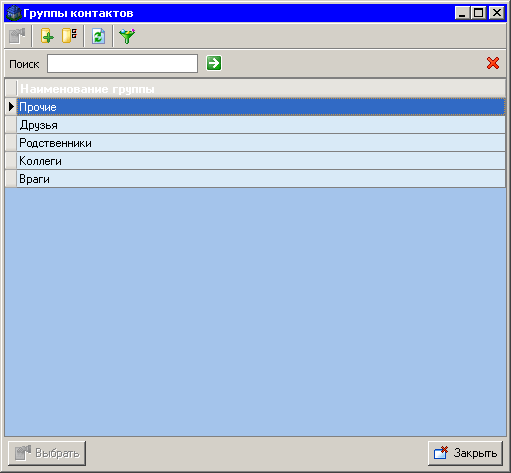Open the filter funnel tool
The width and height of the screenshot is (511, 473).
(127, 36)
